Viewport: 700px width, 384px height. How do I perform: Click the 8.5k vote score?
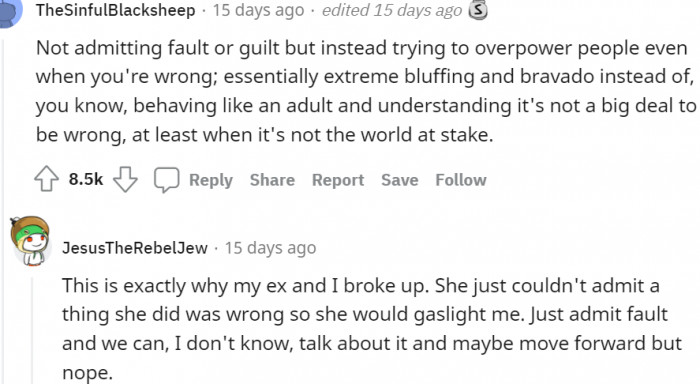point(86,179)
